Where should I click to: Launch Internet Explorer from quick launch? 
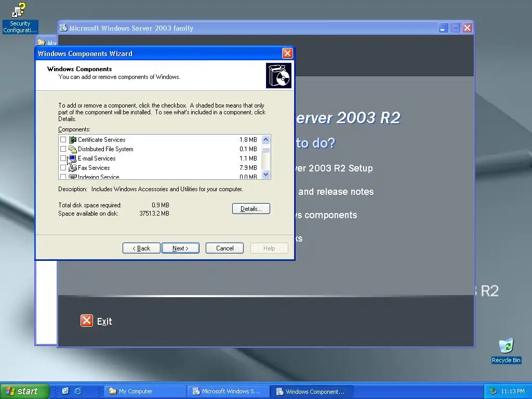click(x=78, y=391)
